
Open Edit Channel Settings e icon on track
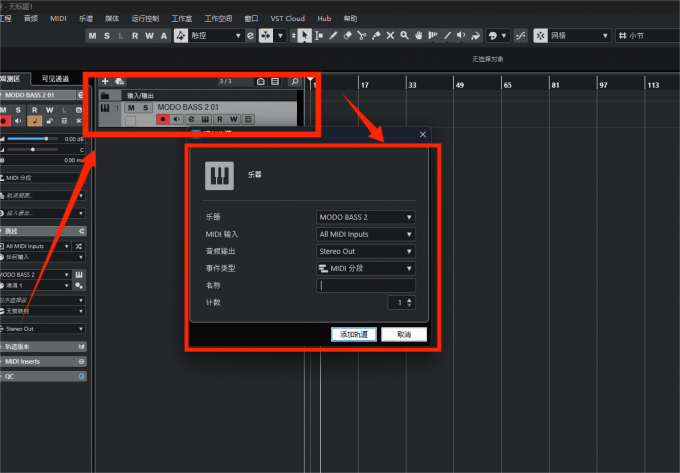(x=191, y=119)
